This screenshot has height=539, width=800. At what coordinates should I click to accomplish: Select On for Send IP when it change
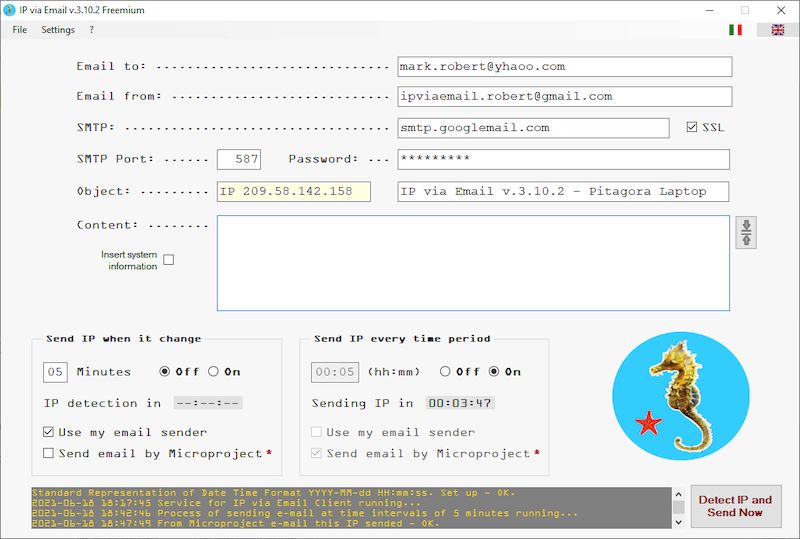(x=213, y=372)
